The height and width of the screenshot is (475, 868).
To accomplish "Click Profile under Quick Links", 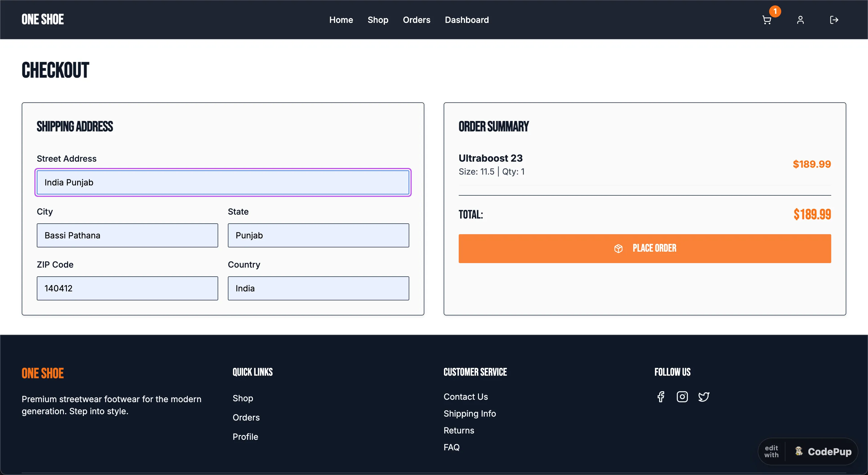I will pyautogui.click(x=245, y=437).
